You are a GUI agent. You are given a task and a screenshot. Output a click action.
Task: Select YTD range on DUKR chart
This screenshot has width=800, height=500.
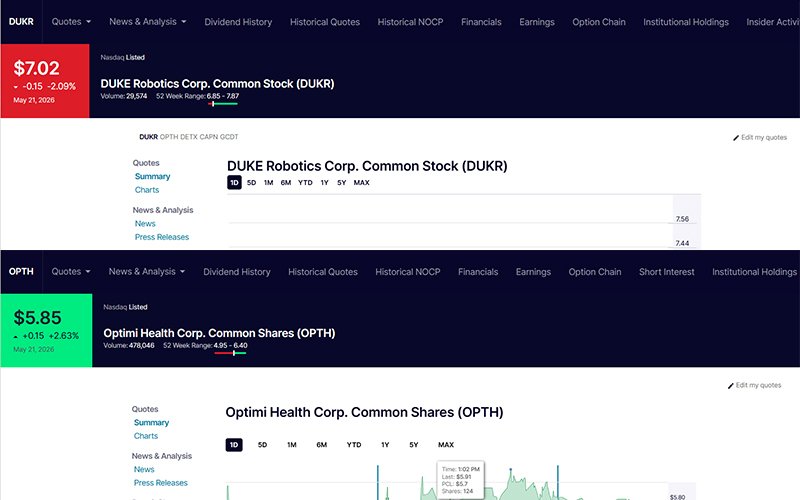[x=305, y=183]
